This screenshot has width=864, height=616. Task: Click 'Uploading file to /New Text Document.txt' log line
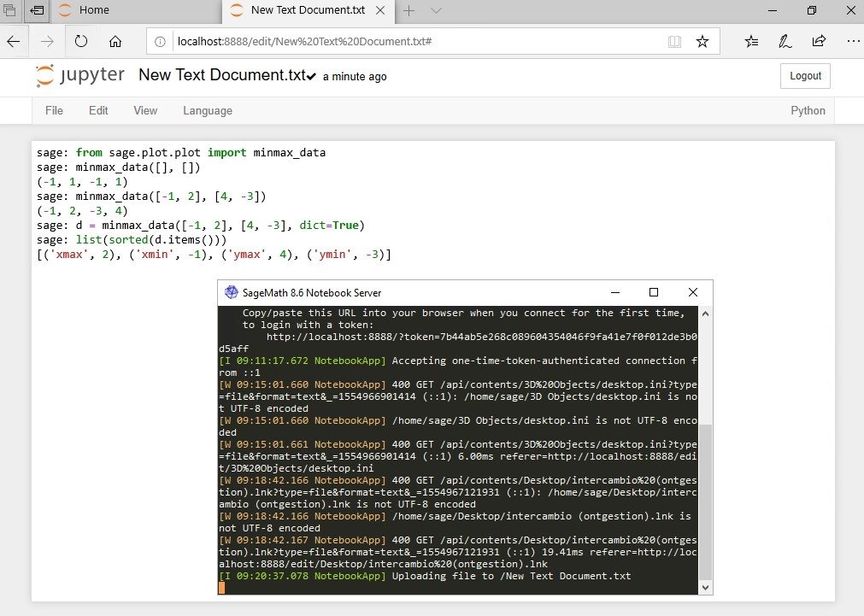pyautogui.click(x=425, y=577)
